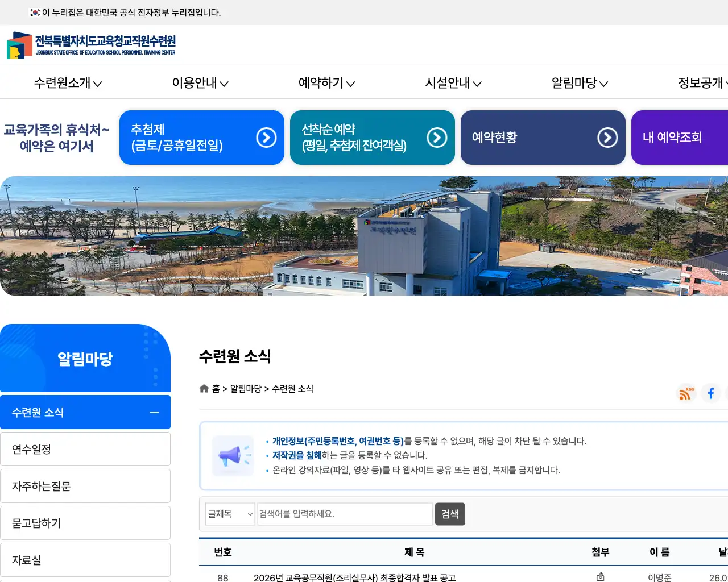
Task: Open the 2026년 교육공무직원 최종합격자 발표 공고 post
Action: 354,577
